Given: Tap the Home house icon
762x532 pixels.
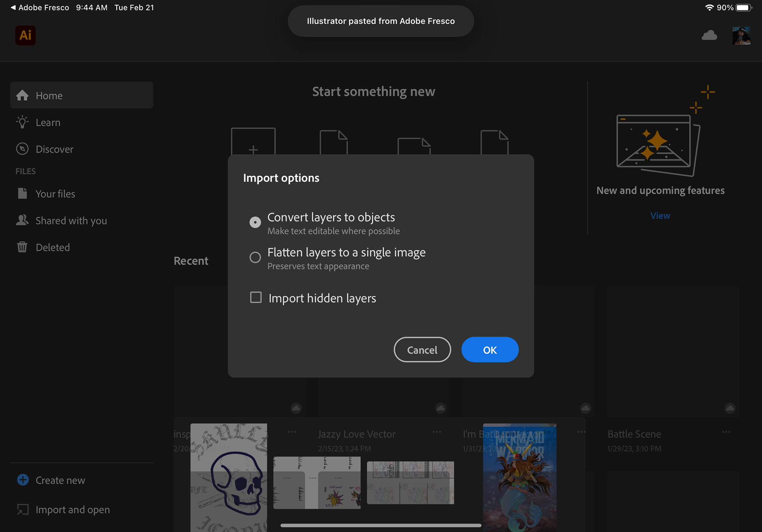Looking at the screenshot, I should [x=22, y=95].
